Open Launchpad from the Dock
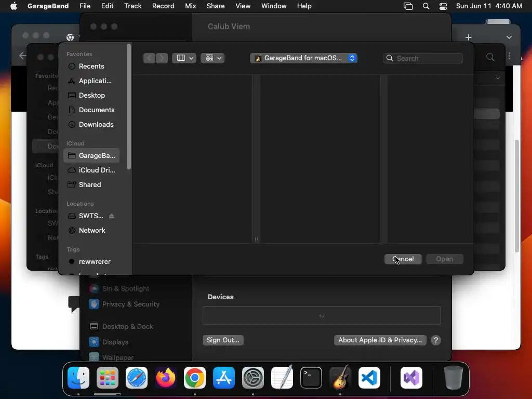 (108, 378)
